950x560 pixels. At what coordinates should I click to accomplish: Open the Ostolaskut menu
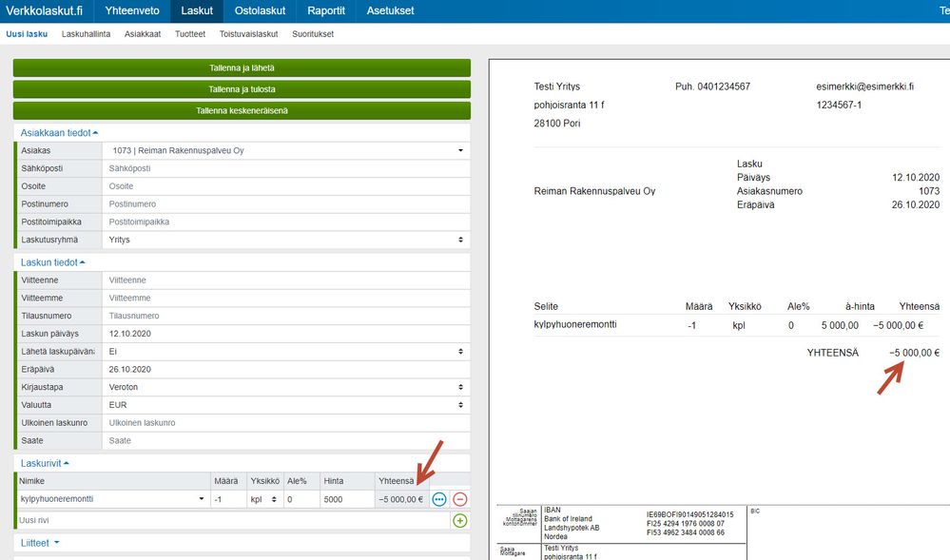[260, 10]
